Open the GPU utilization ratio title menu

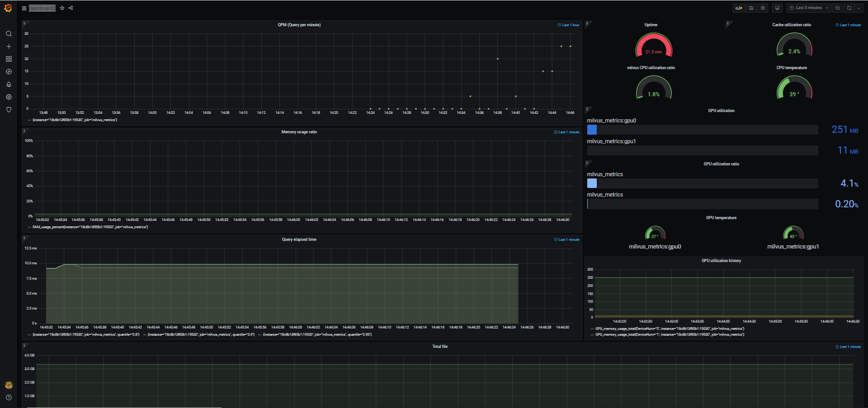tap(721, 164)
